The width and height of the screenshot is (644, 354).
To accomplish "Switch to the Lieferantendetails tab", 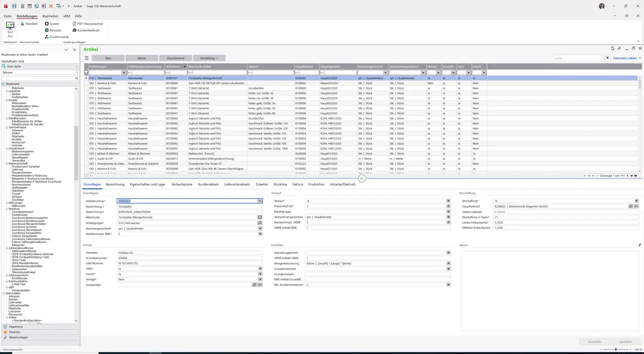I will point(237,184).
